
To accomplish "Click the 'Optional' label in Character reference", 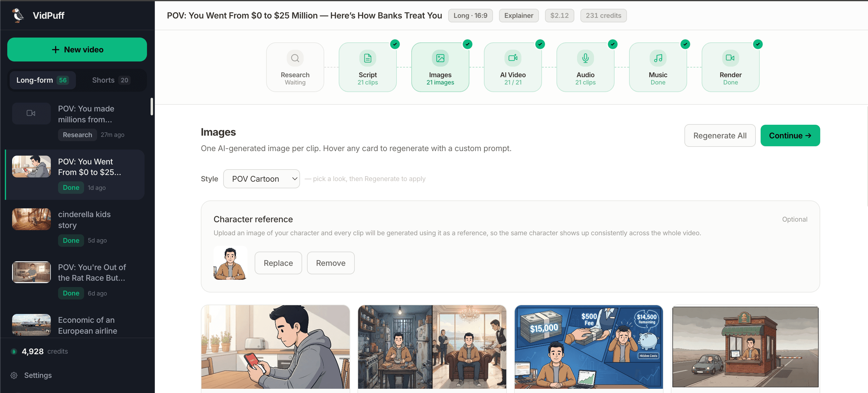I will [x=794, y=219].
